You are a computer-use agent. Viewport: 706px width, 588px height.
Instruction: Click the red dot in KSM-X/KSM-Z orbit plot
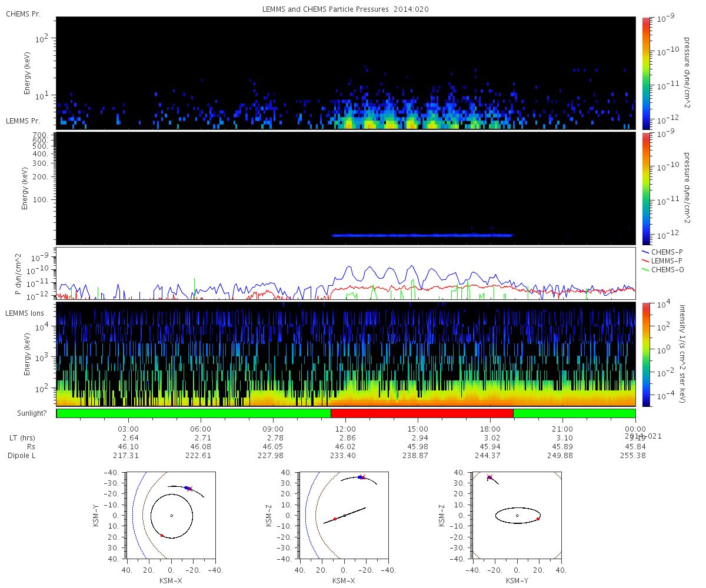335,519
